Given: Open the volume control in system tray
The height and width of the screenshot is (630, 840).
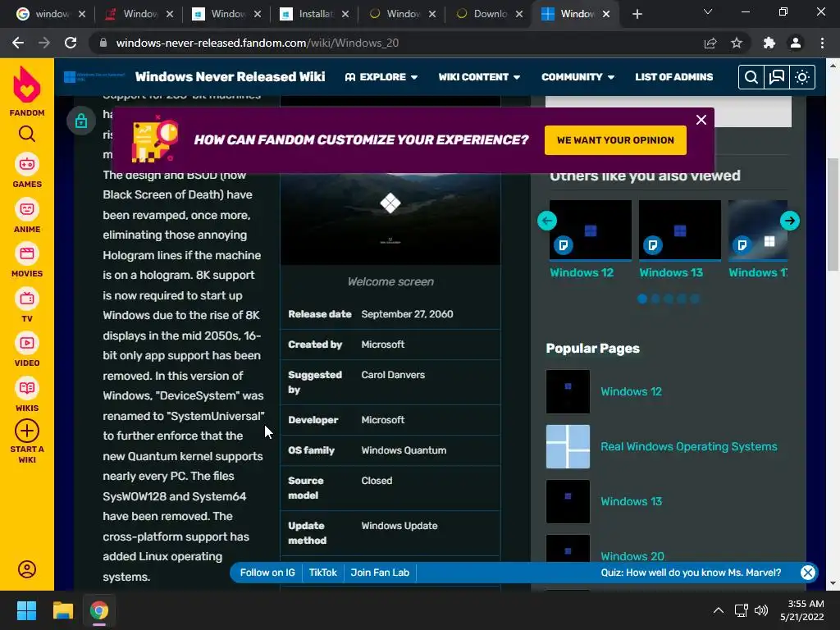Looking at the screenshot, I should click(x=761, y=610).
